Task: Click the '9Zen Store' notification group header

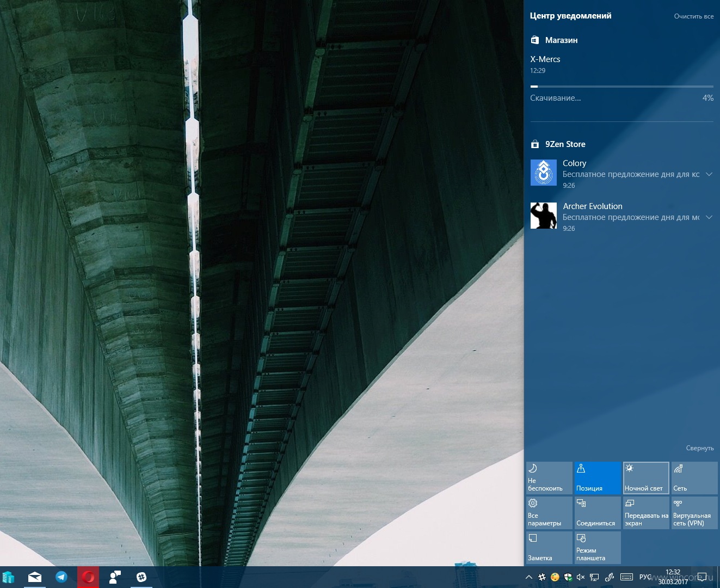Action: coord(565,144)
